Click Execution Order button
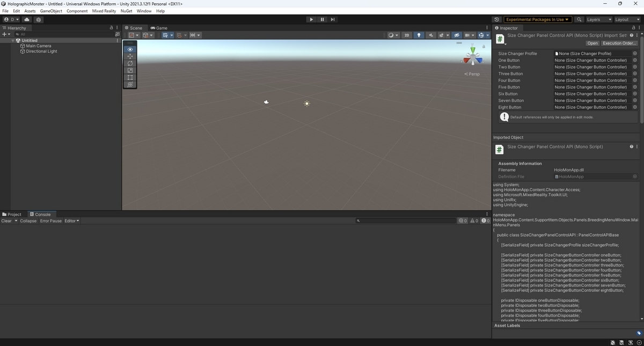This screenshot has height=346, width=644. click(619, 43)
